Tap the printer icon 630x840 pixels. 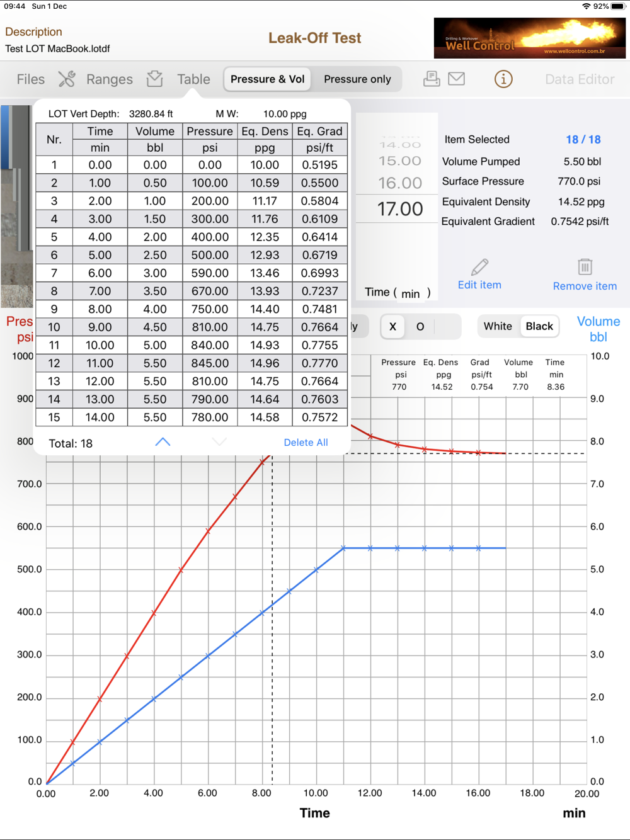tap(432, 79)
